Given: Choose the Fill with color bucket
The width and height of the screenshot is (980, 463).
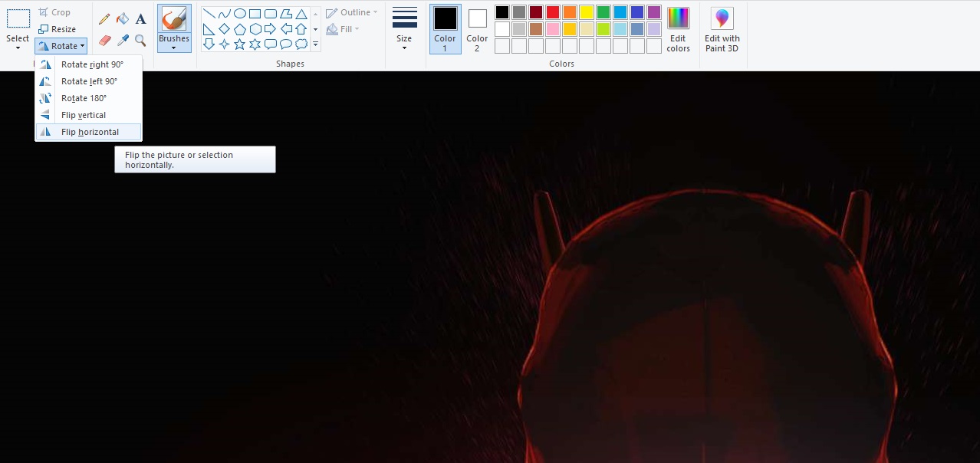Looking at the screenshot, I should [123, 19].
